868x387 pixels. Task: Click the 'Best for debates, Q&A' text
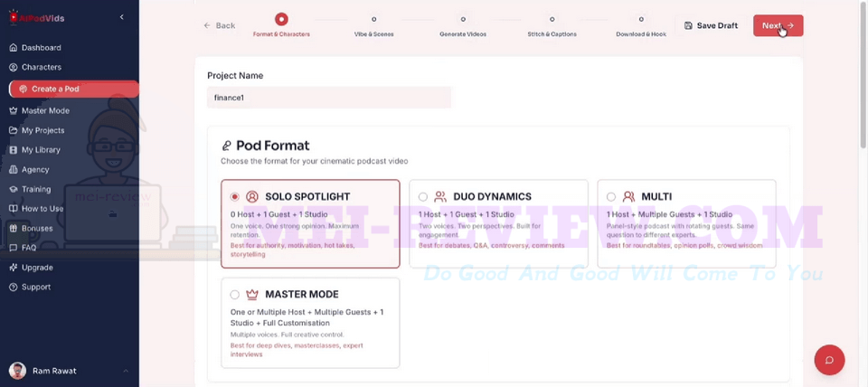[492, 245]
